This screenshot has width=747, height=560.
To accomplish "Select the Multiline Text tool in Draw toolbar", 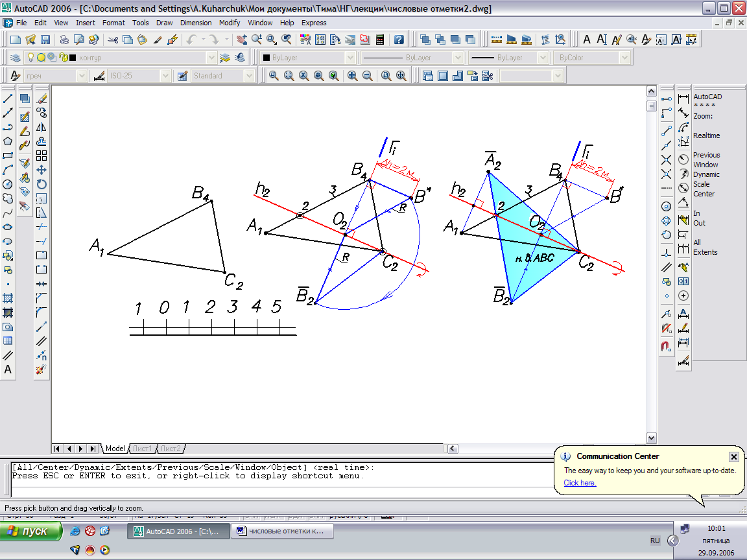I will tap(8, 369).
